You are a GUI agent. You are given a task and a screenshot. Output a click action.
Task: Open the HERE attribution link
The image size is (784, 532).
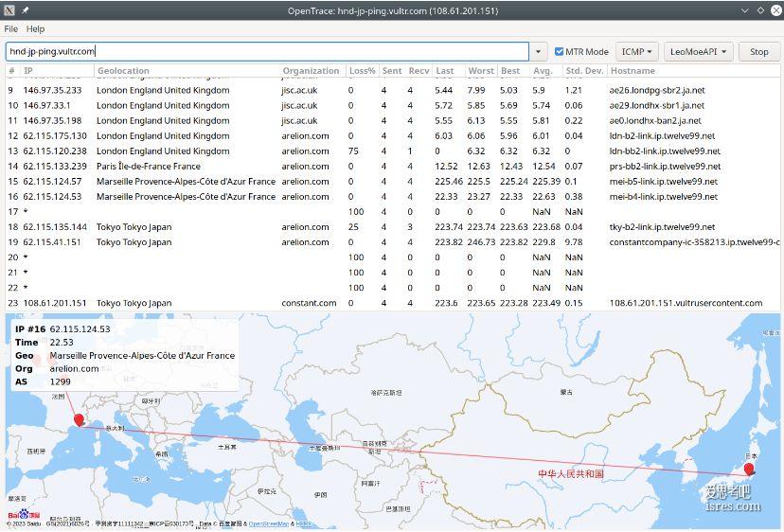pos(304,523)
